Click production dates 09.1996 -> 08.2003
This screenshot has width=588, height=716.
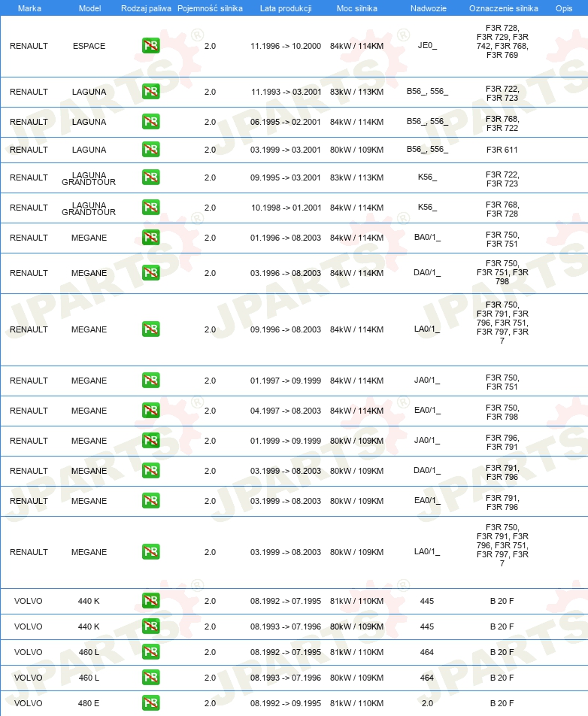point(286,329)
